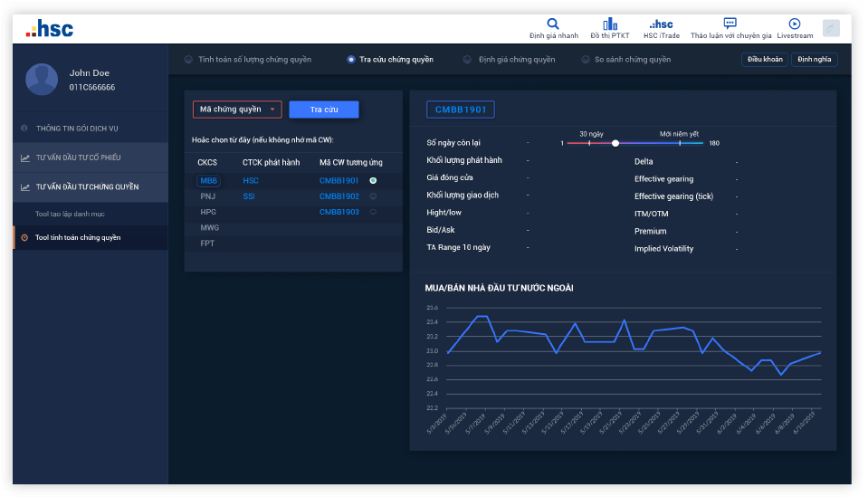This screenshot has width=868, height=497.
Task: Start the Livestream play icon
Action: [x=795, y=24]
